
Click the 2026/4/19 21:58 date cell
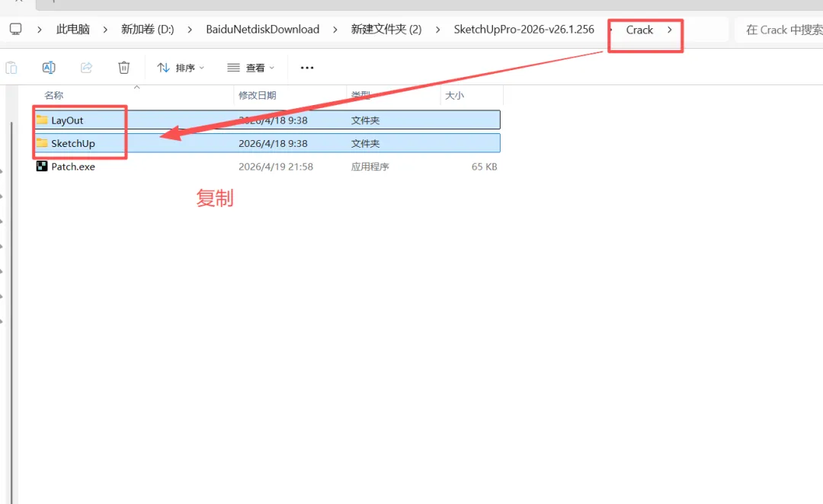[276, 167]
